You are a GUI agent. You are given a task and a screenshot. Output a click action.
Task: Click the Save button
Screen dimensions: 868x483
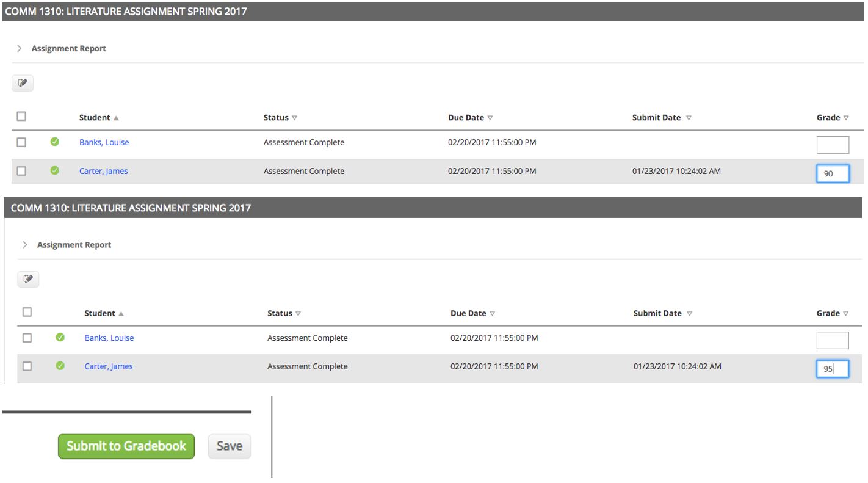coord(230,446)
